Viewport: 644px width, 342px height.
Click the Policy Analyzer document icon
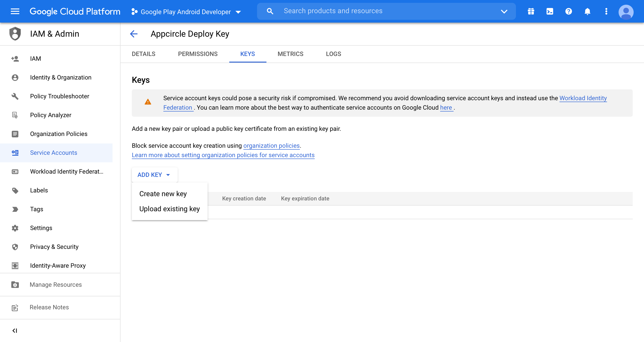pyautogui.click(x=15, y=115)
